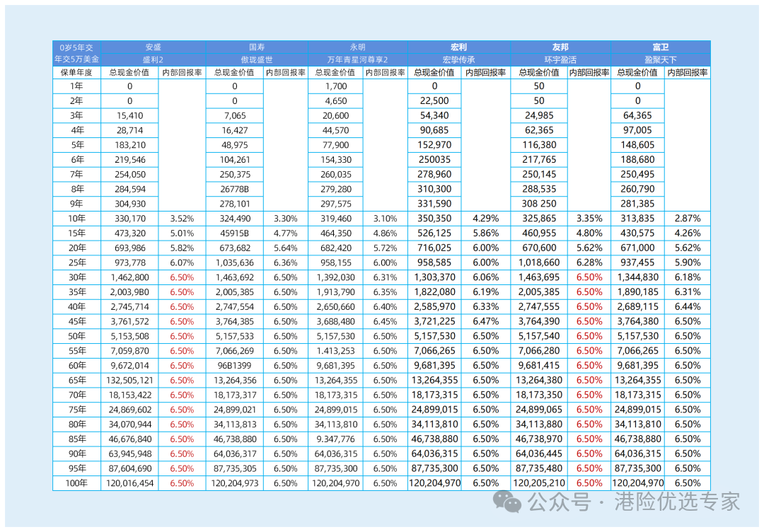Click the 0岁5年交 header cell
Image resolution: width=764 pixels, height=532 pixels.
76,47
